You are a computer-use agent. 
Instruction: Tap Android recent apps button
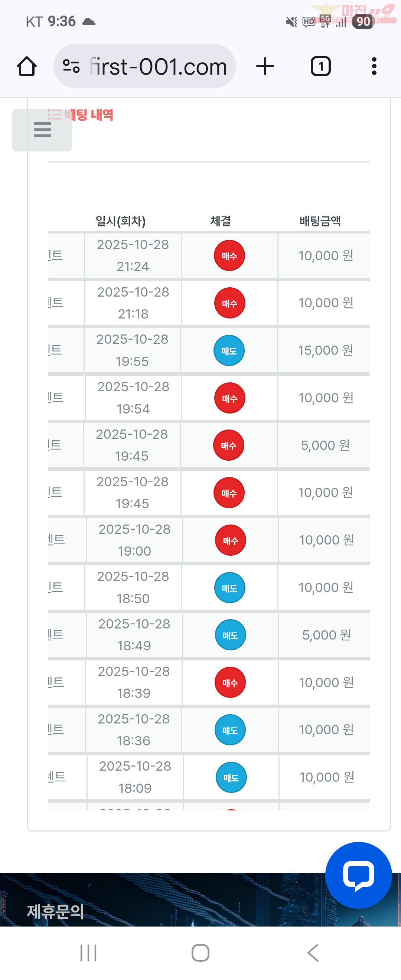[x=88, y=953]
